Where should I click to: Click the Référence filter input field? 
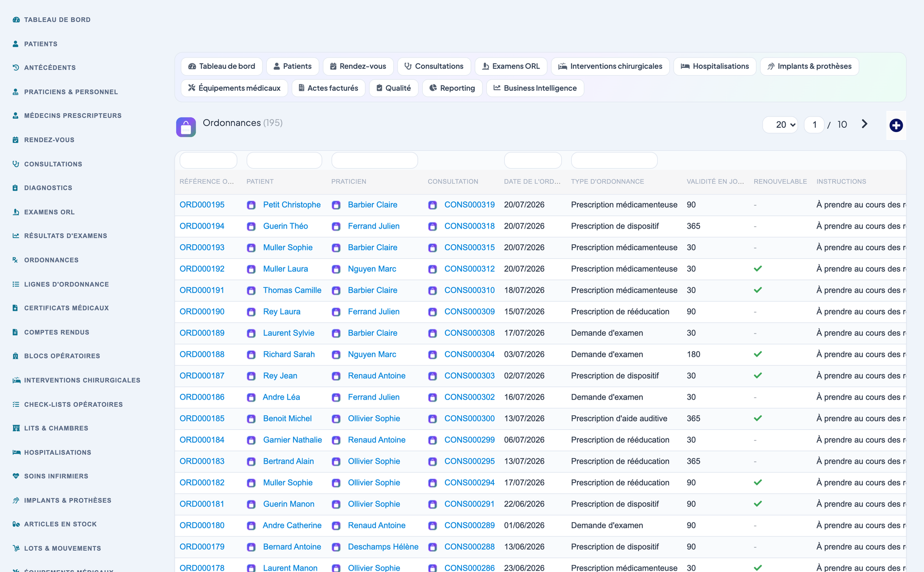[x=208, y=161]
